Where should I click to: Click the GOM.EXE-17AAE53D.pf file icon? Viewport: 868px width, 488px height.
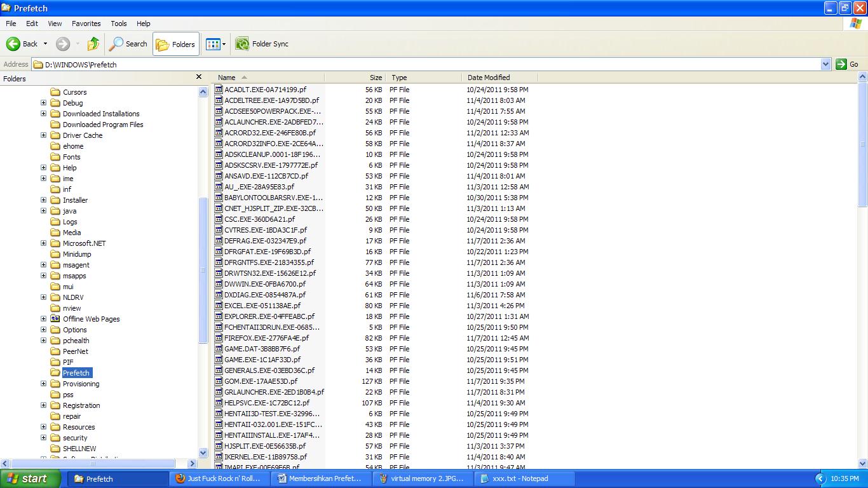click(x=219, y=381)
